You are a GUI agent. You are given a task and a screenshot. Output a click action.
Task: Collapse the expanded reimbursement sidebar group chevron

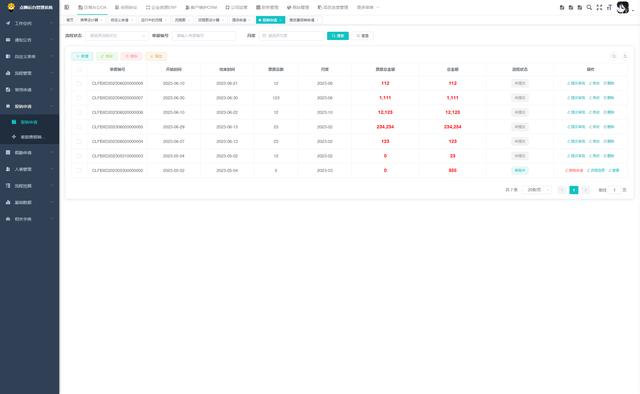[x=51, y=106]
